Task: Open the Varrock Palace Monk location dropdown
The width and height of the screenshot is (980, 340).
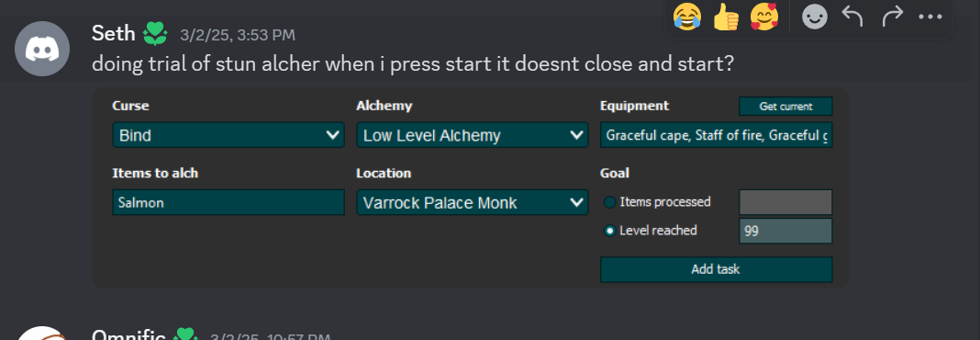Action: pyautogui.click(x=472, y=203)
